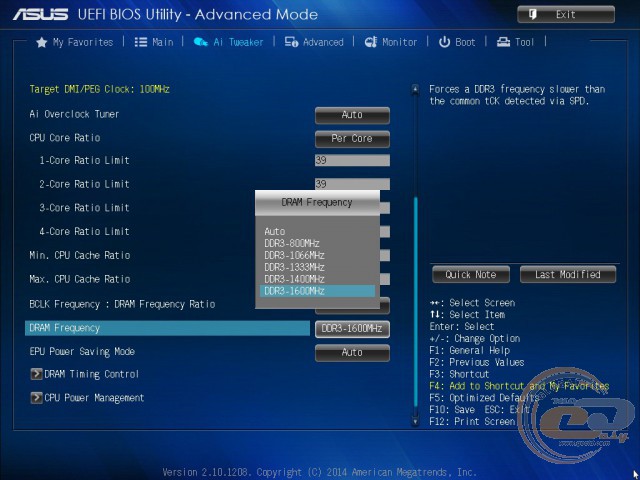Expand DRAM Timing Control submenu
640x480 pixels.
92,374
